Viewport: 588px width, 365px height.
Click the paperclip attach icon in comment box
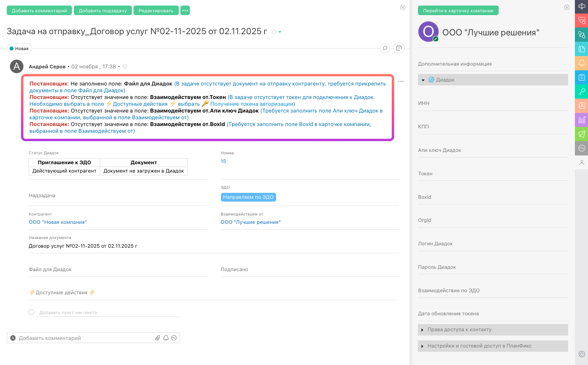(x=158, y=338)
